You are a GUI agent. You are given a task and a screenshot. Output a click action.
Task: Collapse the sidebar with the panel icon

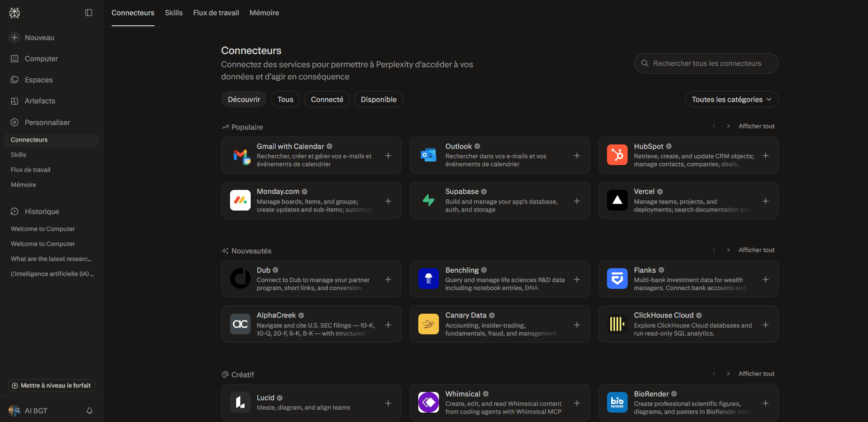point(89,13)
